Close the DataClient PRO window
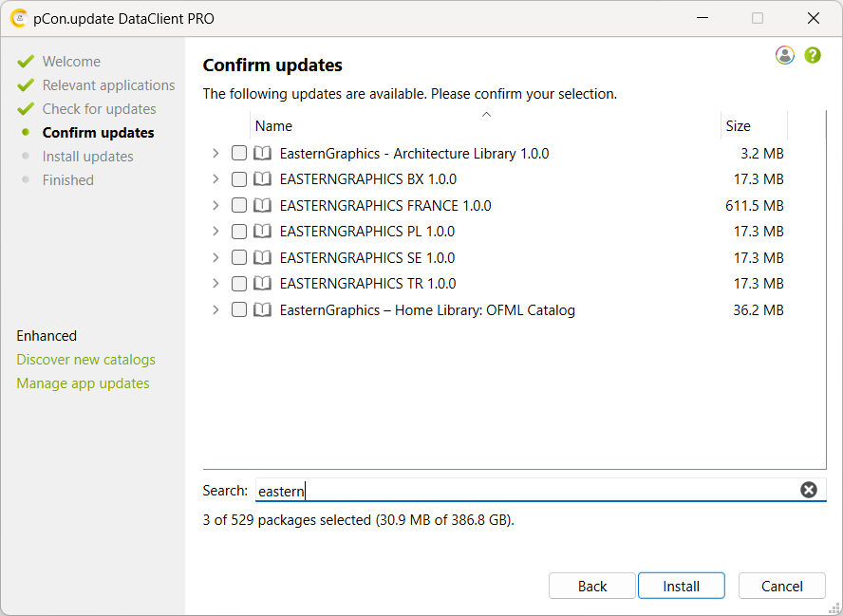The image size is (843, 616). click(x=814, y=18)
